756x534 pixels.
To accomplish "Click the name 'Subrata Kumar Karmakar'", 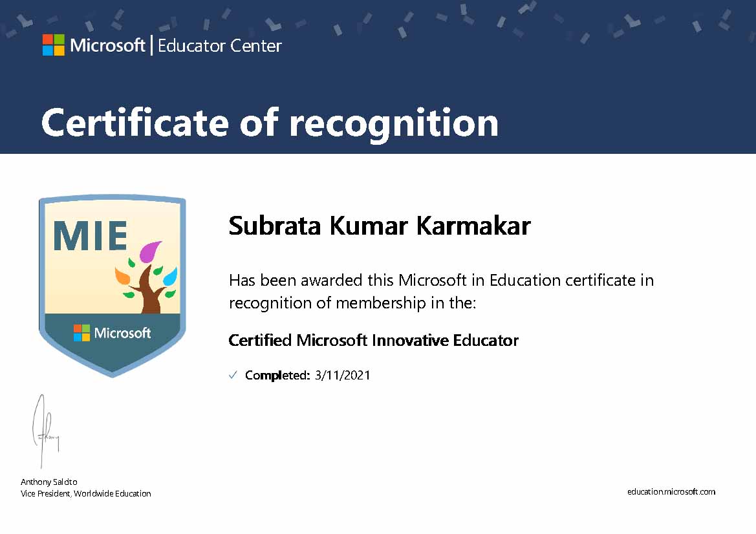I will click(x=380, y=226).
